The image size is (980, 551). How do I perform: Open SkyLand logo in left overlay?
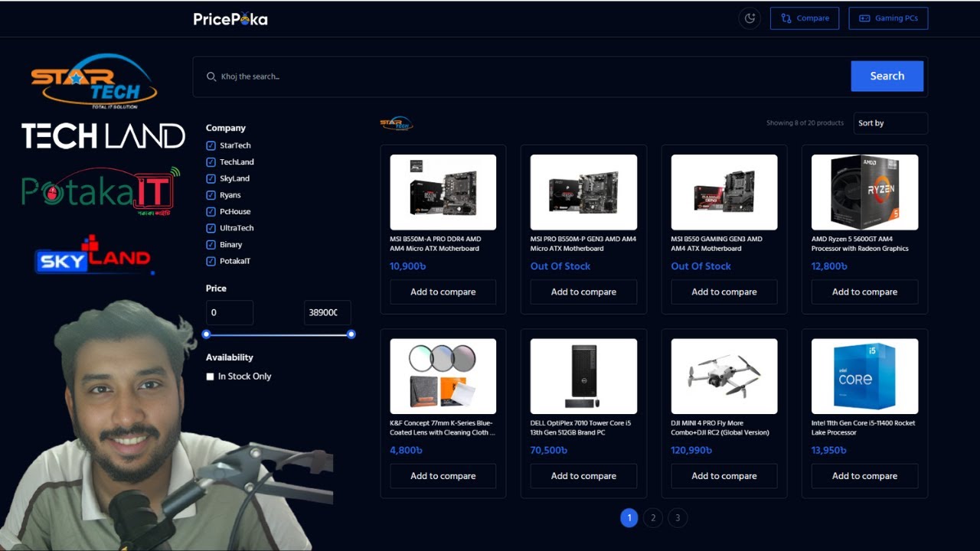point(93,255)
